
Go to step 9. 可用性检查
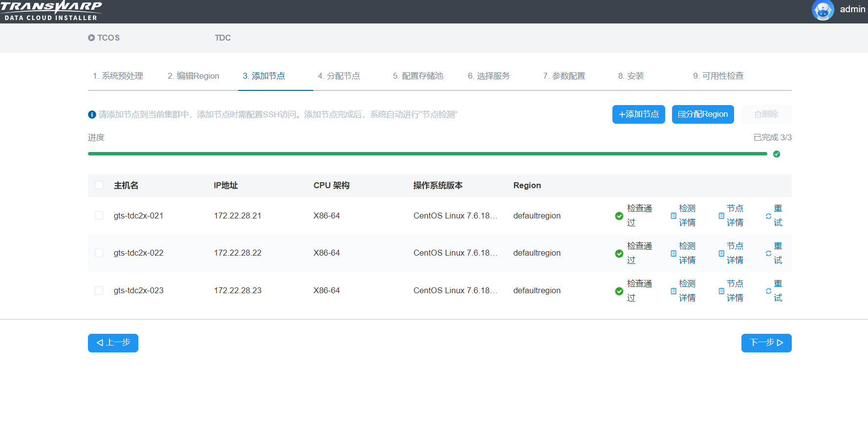click(718, 76)
